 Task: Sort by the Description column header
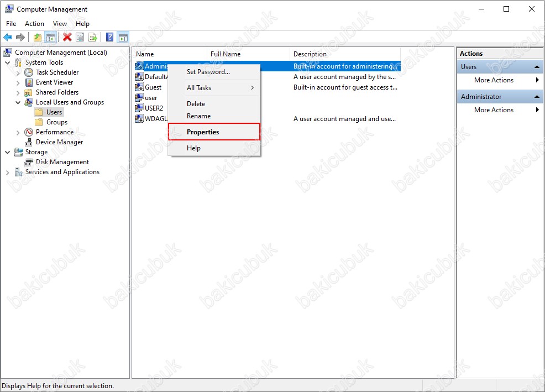point(345,54)
